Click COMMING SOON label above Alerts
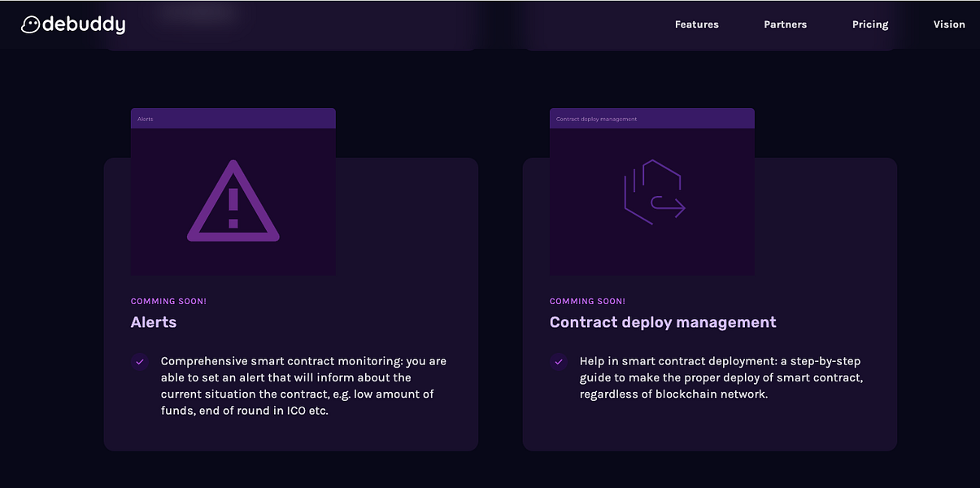The height and width of the screenshot is (488, 980). pyautogui.click(x=169, y=302)
